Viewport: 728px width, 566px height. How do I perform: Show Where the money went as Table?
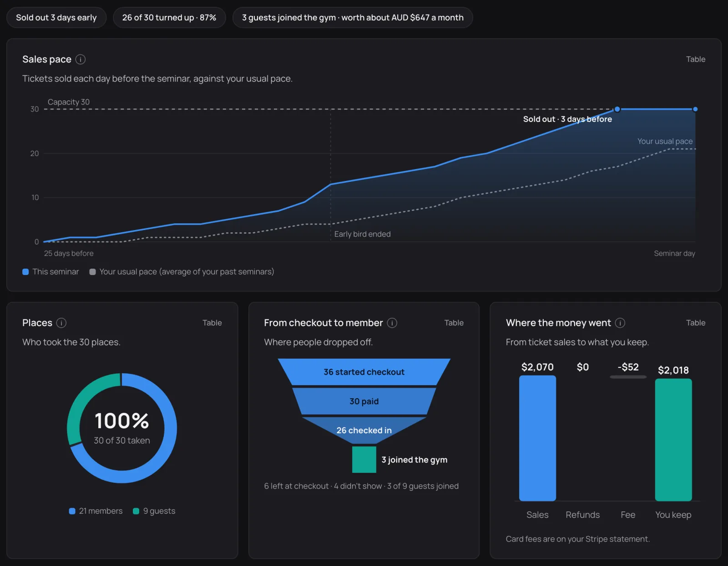[x=696, y=323]
